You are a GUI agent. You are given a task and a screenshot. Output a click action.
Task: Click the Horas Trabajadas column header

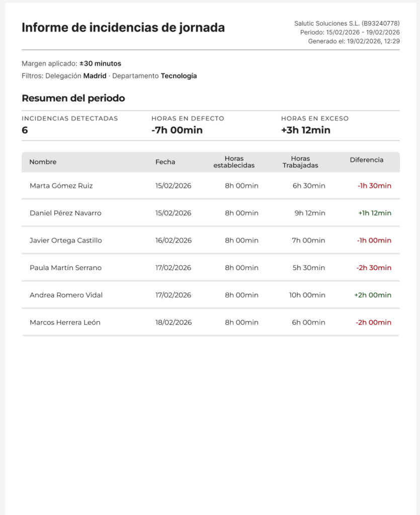coord(300,162)
